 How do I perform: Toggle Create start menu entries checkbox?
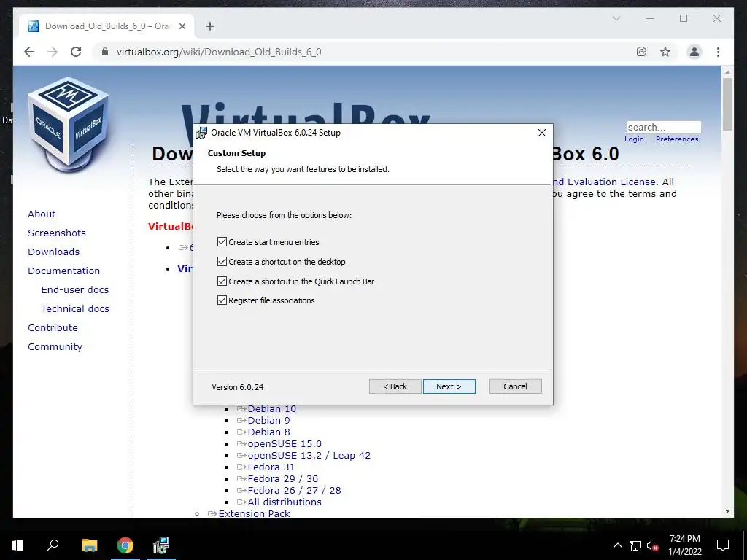click(x=222, y=242)
